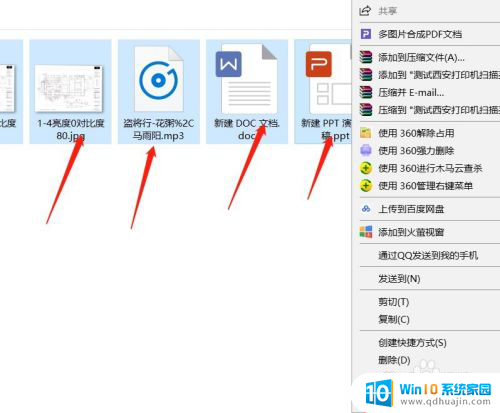Select the 1-4亮度0对比度80.jpg thumbnail
Screen dimensions: 500x413
click(69, 88)
